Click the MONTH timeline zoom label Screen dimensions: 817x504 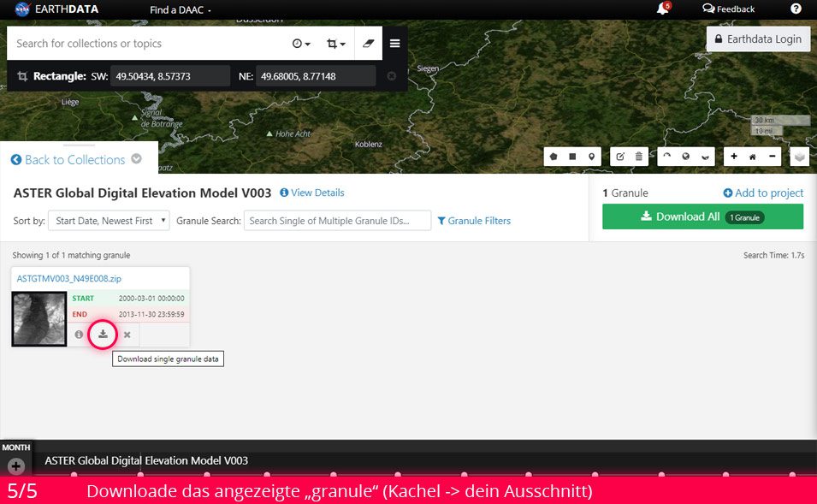[x=16, y=448]
